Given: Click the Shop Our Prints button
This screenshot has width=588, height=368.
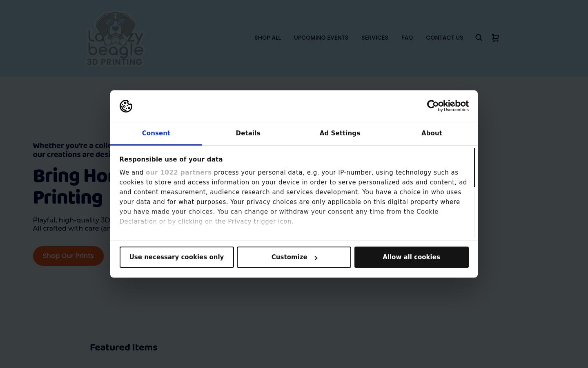Looking at the screenshot, I should tap(68, 256).
